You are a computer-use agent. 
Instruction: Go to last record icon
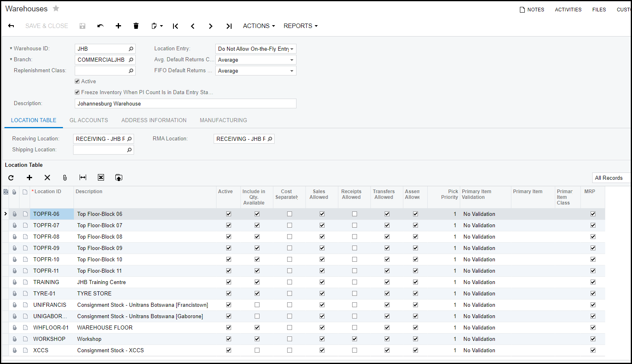(229, 26)
